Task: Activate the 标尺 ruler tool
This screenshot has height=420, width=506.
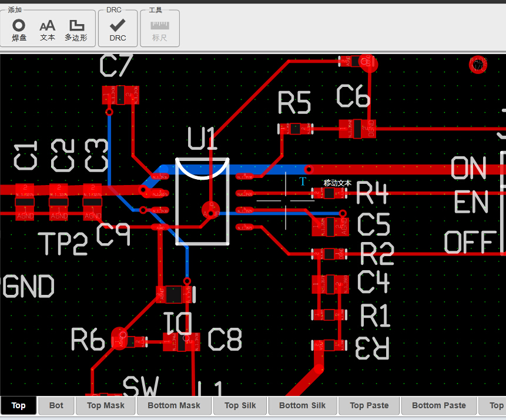Action: point(160,31)
